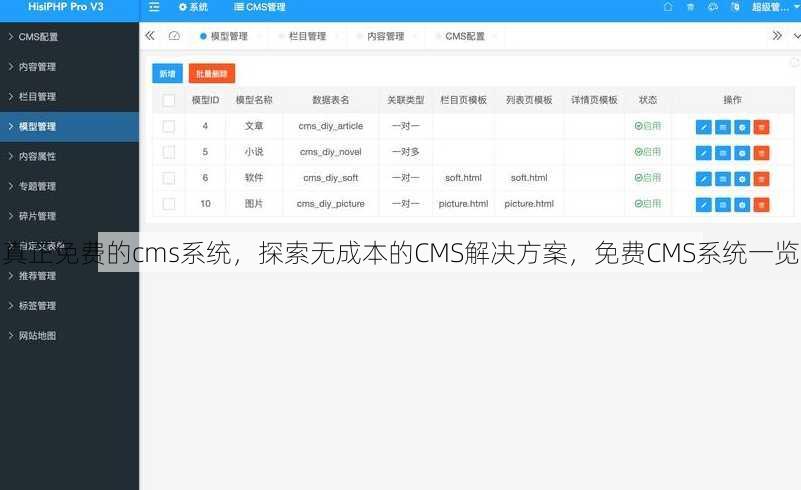
Task: Open the 系统 top menu
Action: [x=194, y=7]
